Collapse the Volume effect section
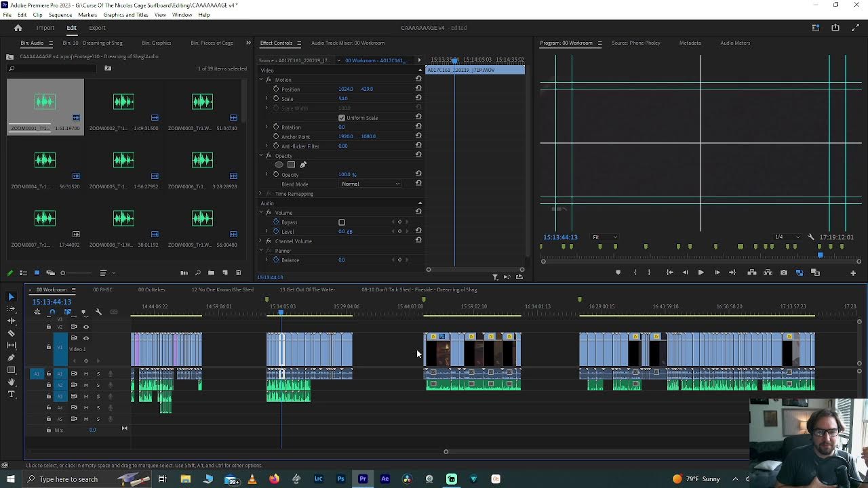The height and width of the screenshot is (488, 868). [261, 213]
